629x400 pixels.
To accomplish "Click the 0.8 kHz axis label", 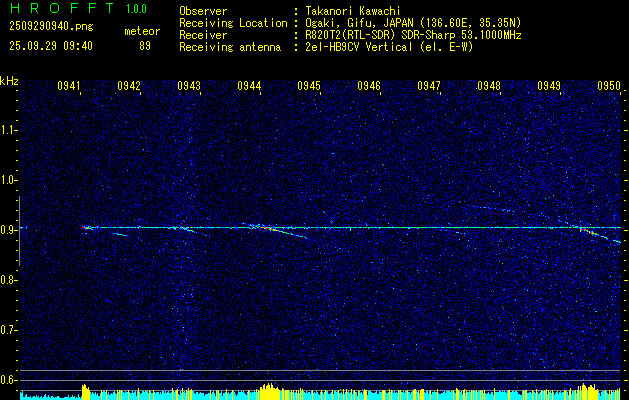I will (9, 280).
